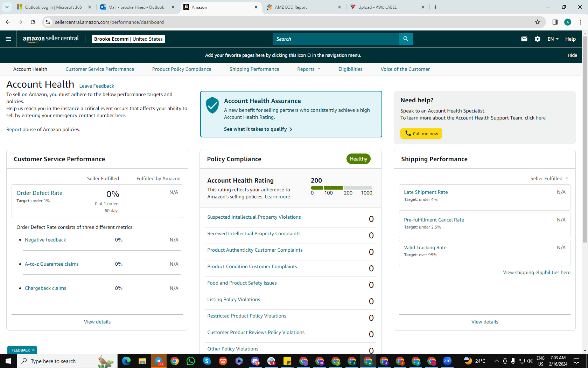Open the Windows Start menu
This screenshot has width=588, height=368.
click(8, 361)
